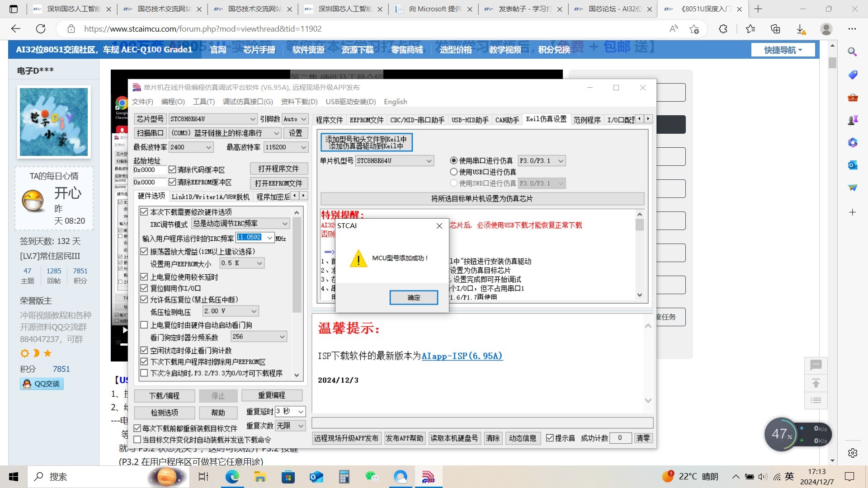Image resolution: width=868 pixels, height=488 pixels.
Task: Open Microsoft Edge from taskbar
Action: click(x=232, y=477)
